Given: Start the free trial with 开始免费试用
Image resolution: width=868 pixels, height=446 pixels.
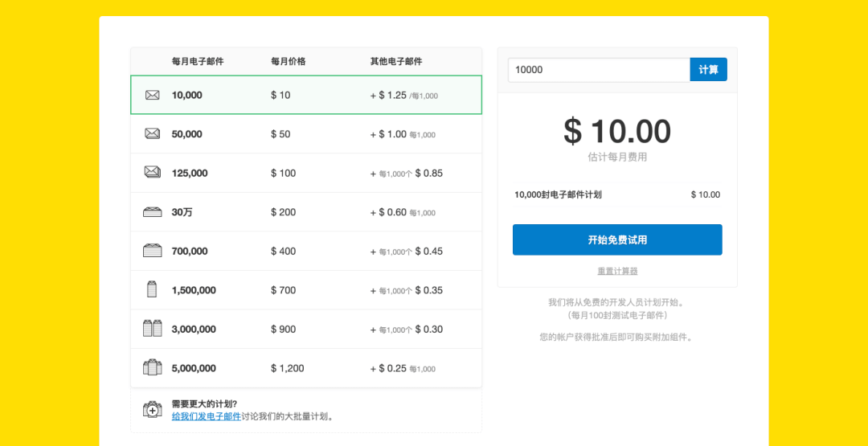Looking at the screenshot, I should tap(617, 239).
